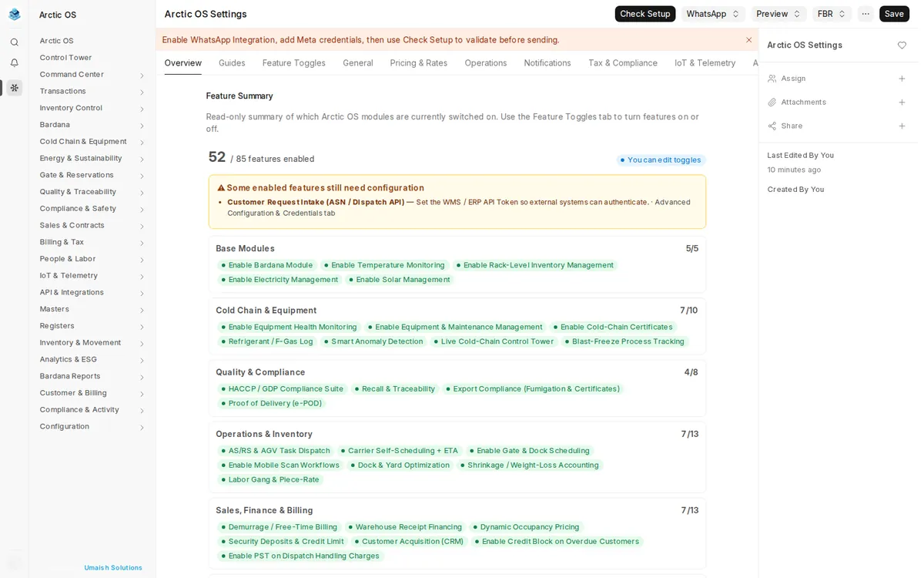Expand the Bardana sidebar group
The width and height of the screenshot is (924, 578).
click(142, 126)
